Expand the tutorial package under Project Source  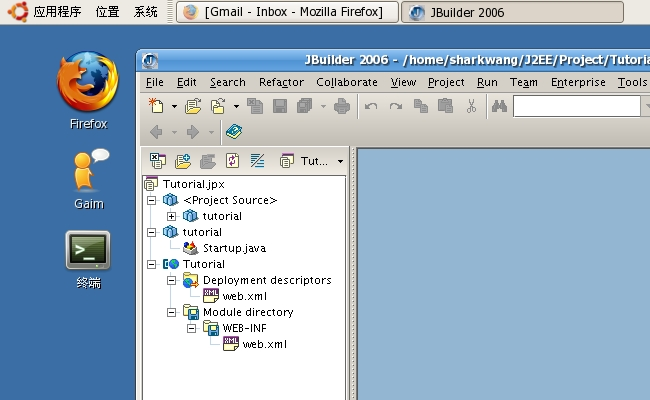(171, 216)
